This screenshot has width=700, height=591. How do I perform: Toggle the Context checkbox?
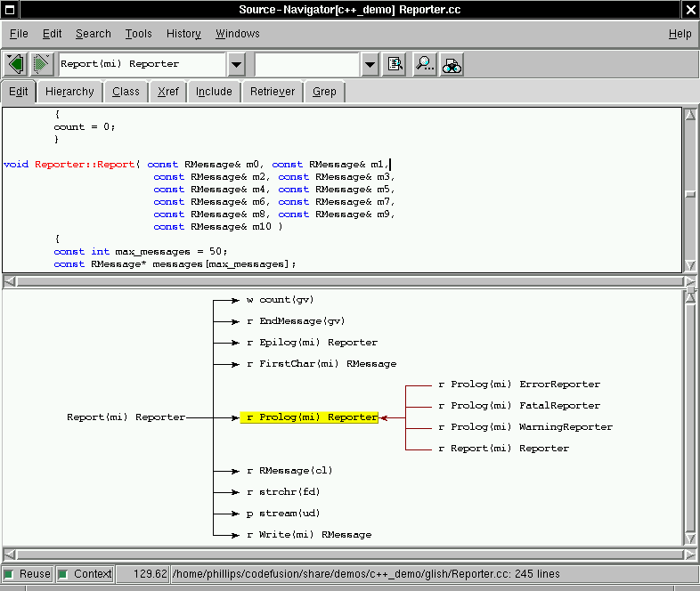(x=64, y=574)
